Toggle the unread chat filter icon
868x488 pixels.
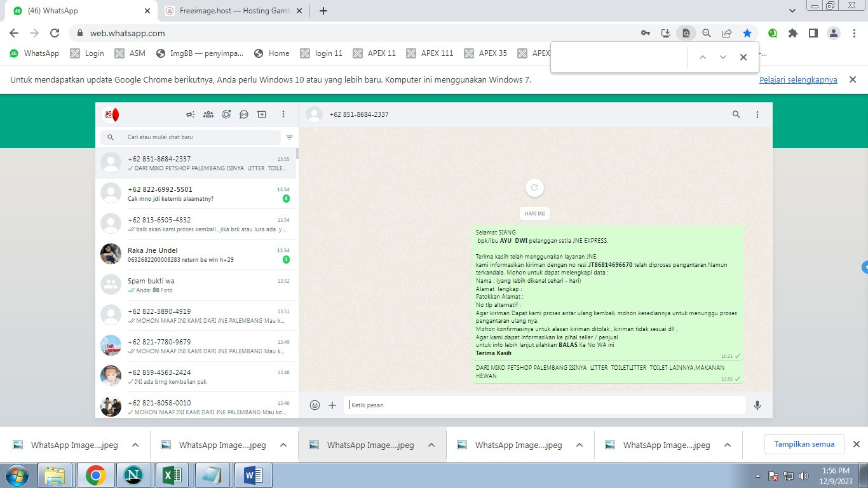290,137
